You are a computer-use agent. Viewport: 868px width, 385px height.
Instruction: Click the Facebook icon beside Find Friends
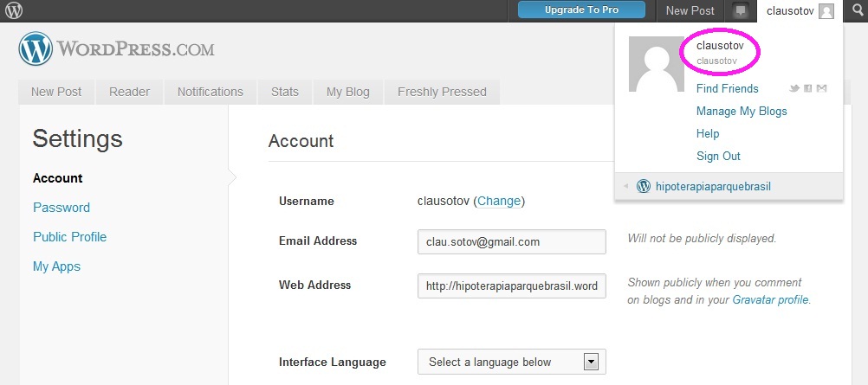[x=807, y=89]
